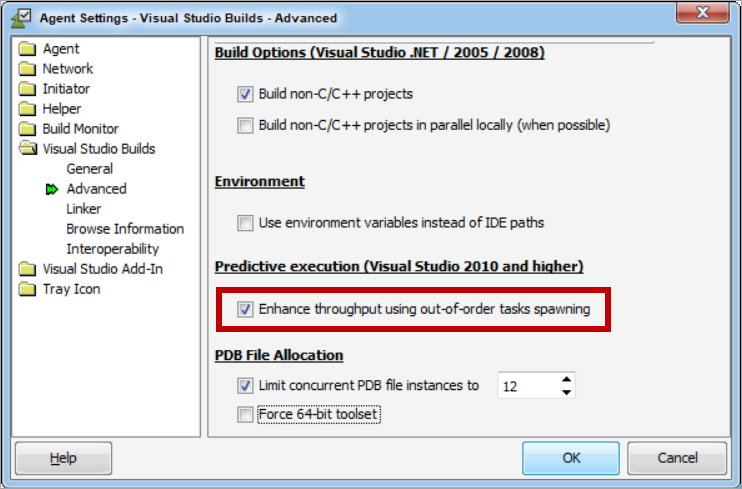Screen dimensions: 742x489
Task: Open the Linker settings page
Action: 84,209
